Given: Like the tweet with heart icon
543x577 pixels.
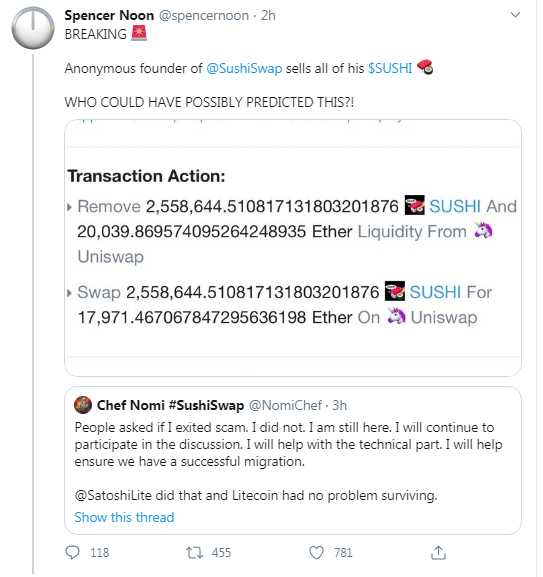Looking at the screenshot, I should [x=316, y=552].
